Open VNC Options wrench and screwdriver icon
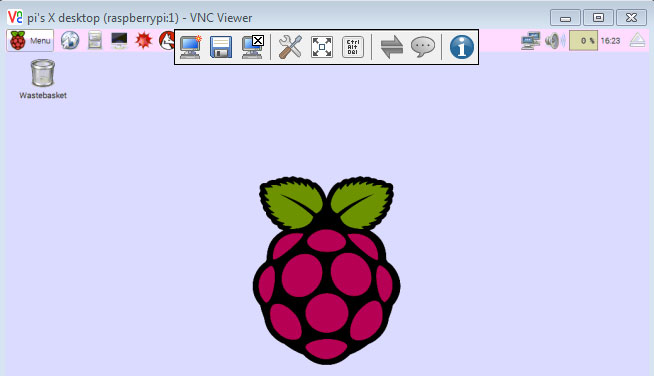654x376 pixels. (x=290, y=47)
